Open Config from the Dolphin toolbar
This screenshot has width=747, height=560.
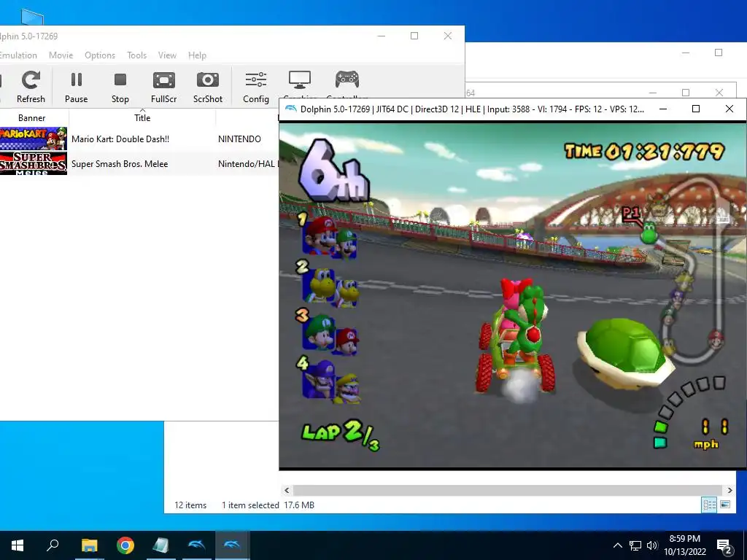click(x=256, y=87)
